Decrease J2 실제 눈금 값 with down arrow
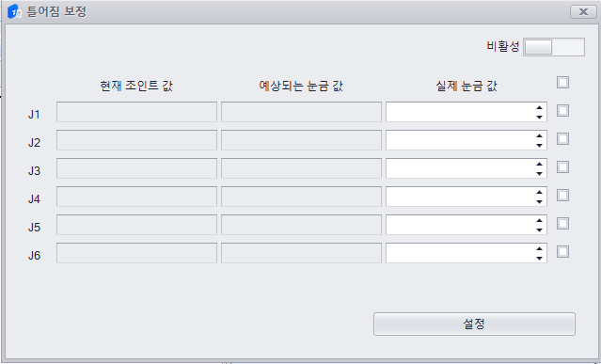Viewport: 601px width, 364px height. (x=539, y=145)
